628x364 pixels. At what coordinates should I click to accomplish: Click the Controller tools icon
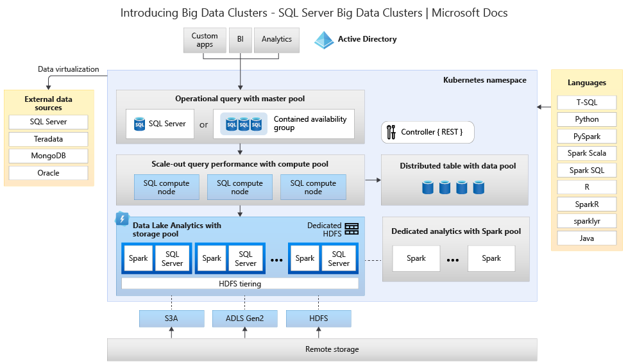pos(391,132)
